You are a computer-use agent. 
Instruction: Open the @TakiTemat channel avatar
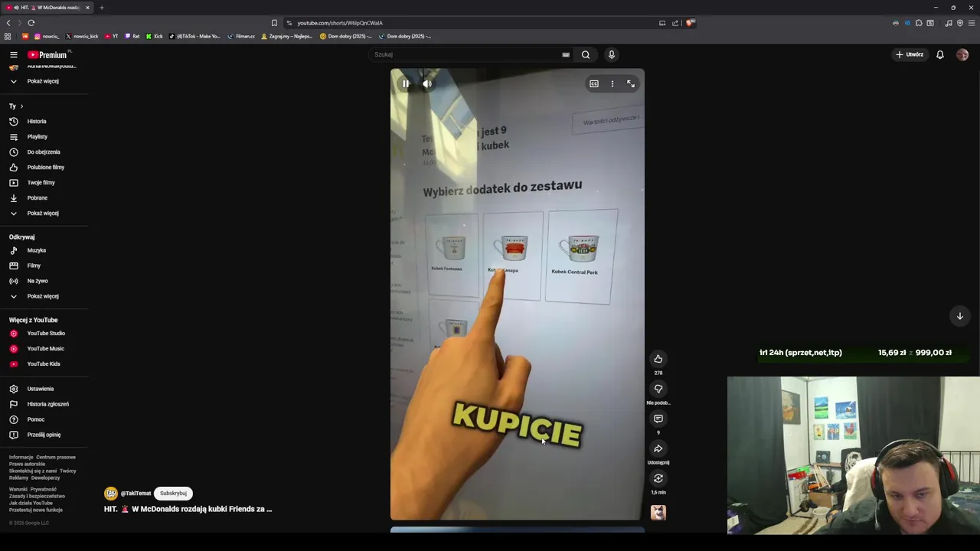[111, 494]
